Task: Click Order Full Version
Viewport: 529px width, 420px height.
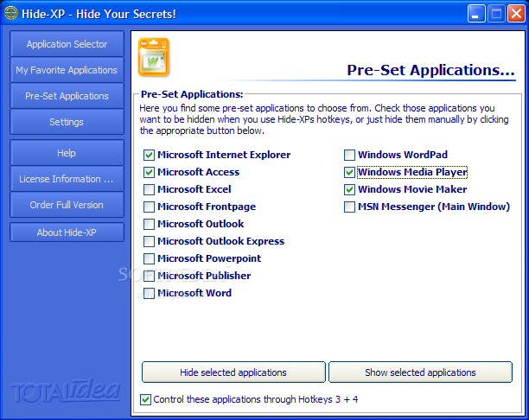Action: 67,205
